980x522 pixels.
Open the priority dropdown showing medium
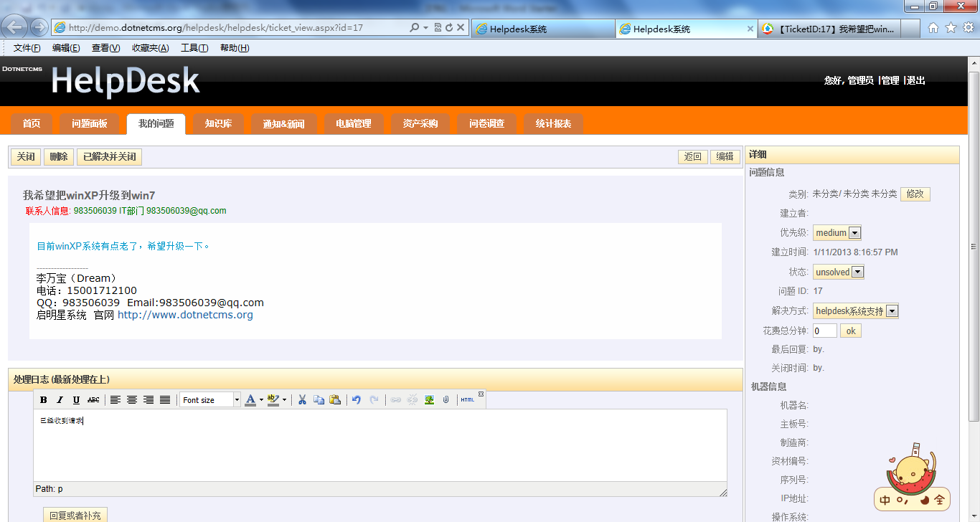pyautogui.click(x=837, y=233)
